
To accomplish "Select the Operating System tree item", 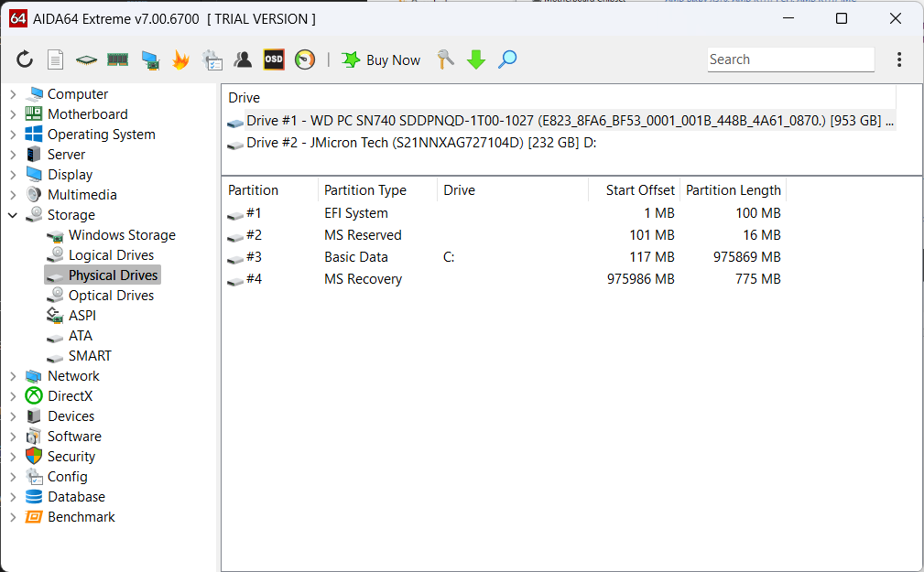I will (102, 135).
